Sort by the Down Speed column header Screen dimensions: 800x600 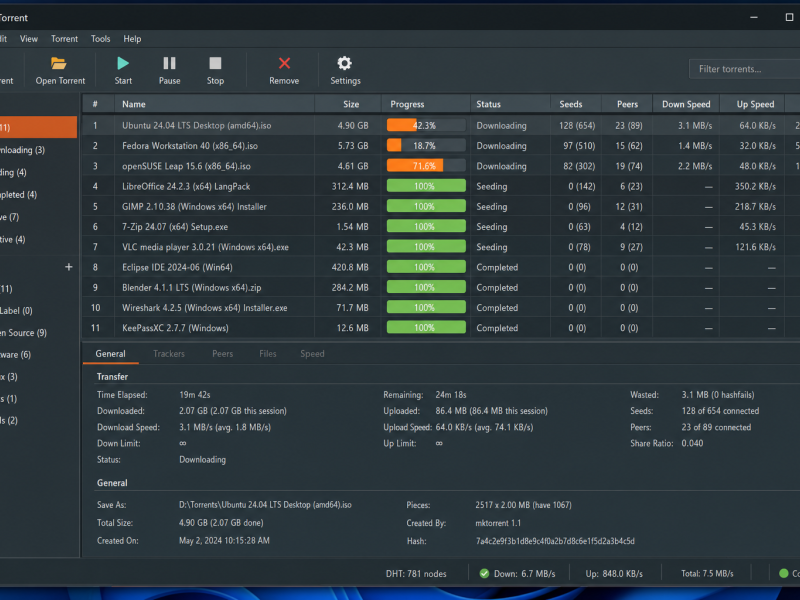point(686,104)
